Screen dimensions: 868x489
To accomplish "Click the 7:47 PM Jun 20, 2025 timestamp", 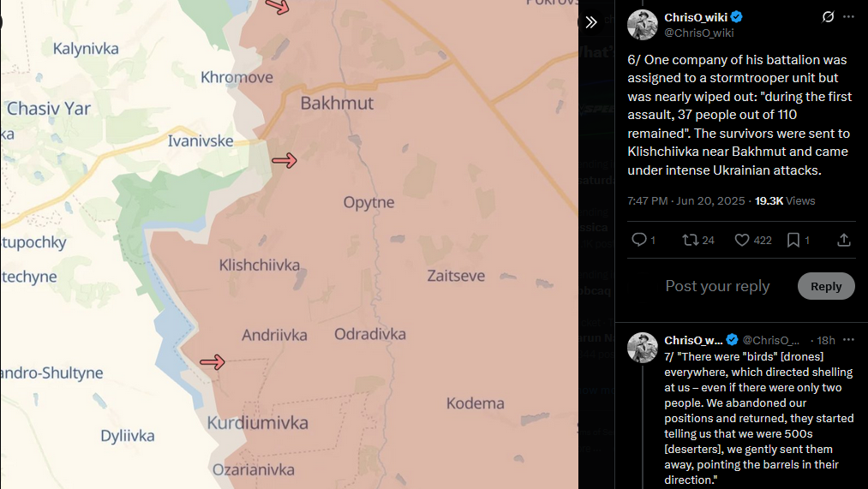I will pyautogui.click(x=685, y=200).
